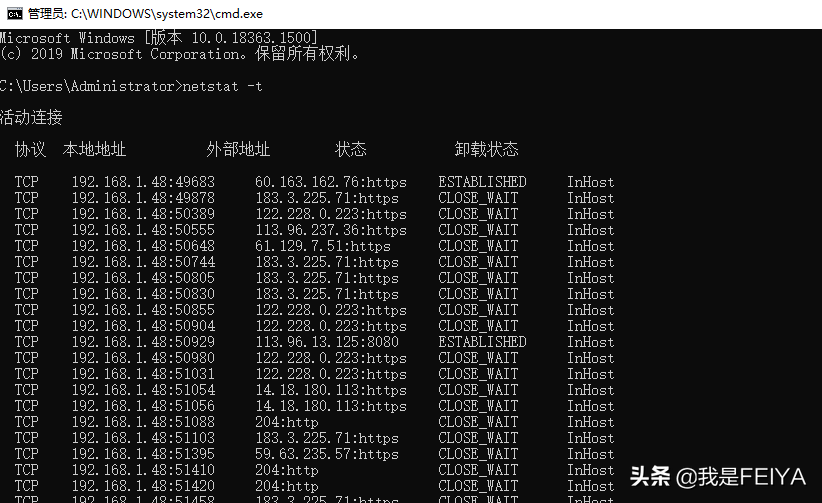Click the 本地地址 column header

click(x=94, y=149)
